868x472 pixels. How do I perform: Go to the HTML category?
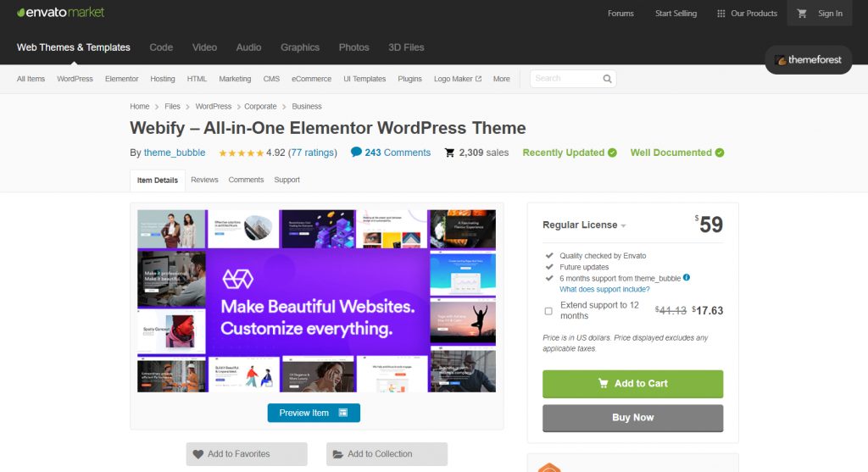pyautogui.click(x=197, y=79)
